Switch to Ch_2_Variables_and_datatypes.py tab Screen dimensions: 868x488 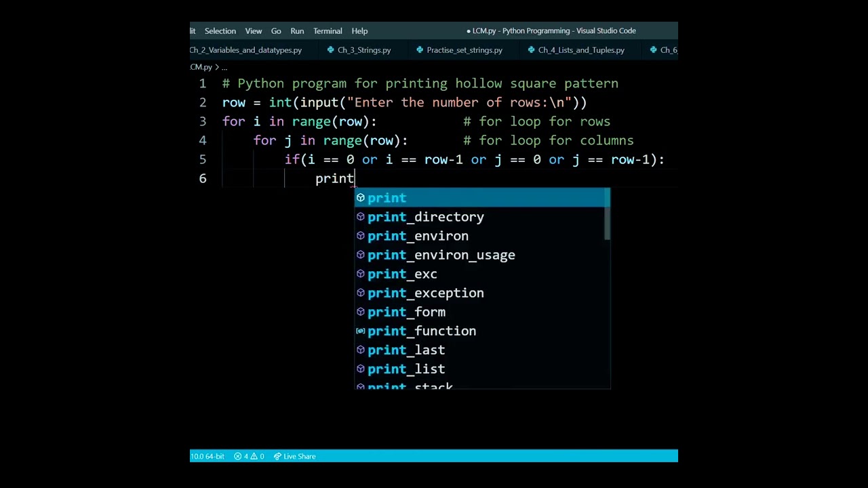pos(245,50)
